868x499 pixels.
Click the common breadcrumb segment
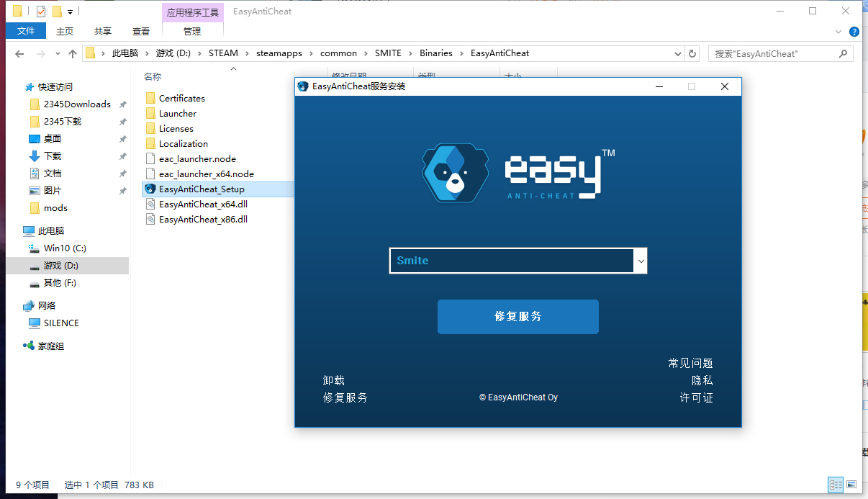click(338, 53)
